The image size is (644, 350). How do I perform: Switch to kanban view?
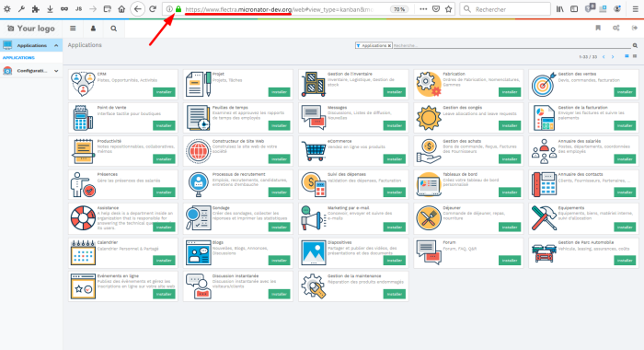click(627, 56)
